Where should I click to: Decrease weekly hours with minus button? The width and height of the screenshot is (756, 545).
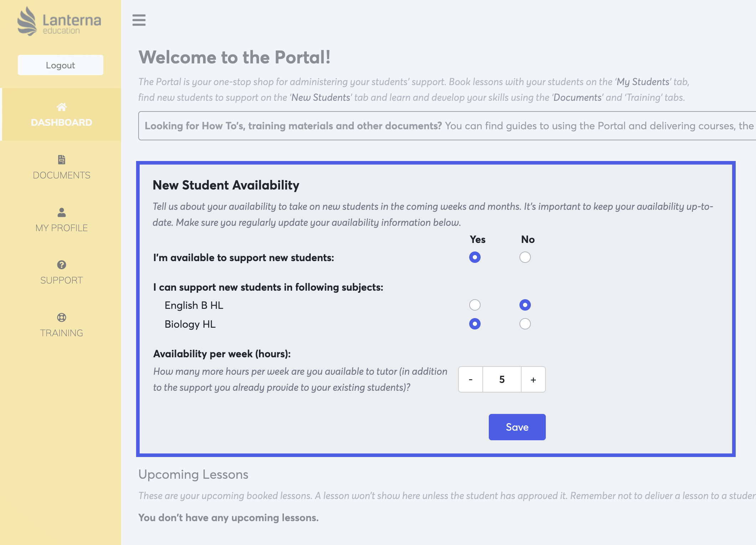pos(471,380)
